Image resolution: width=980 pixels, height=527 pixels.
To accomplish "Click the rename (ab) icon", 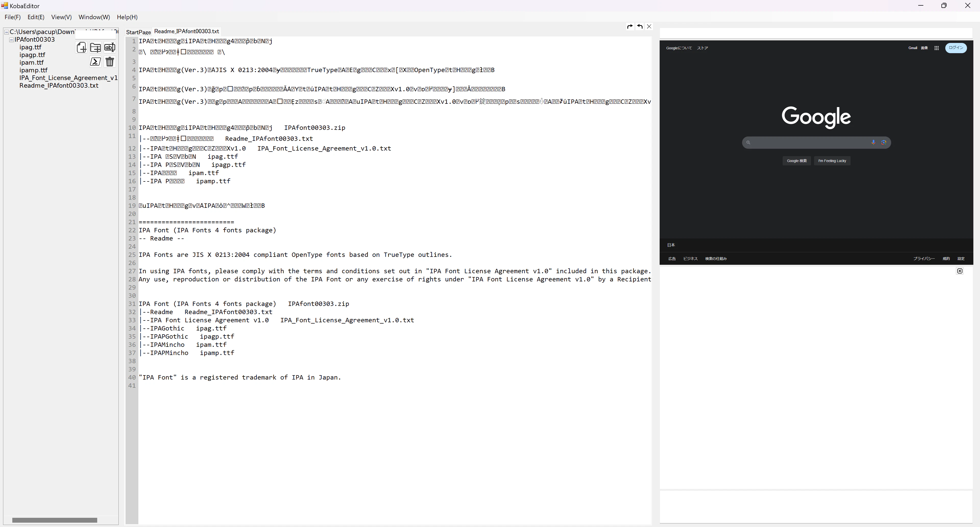I will 110,48.
